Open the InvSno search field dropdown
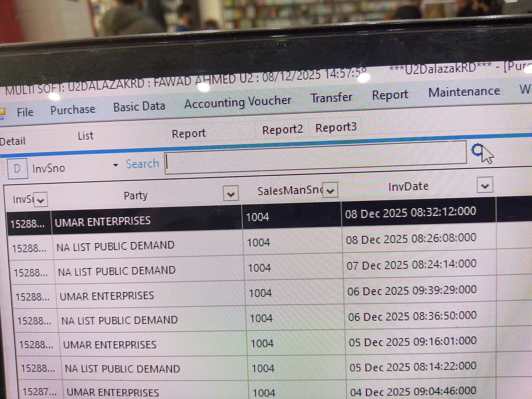 tap(116, 165)
